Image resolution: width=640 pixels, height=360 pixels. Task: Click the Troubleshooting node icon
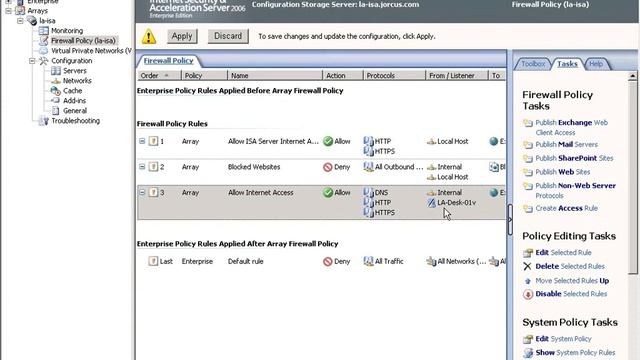[44, 121]
